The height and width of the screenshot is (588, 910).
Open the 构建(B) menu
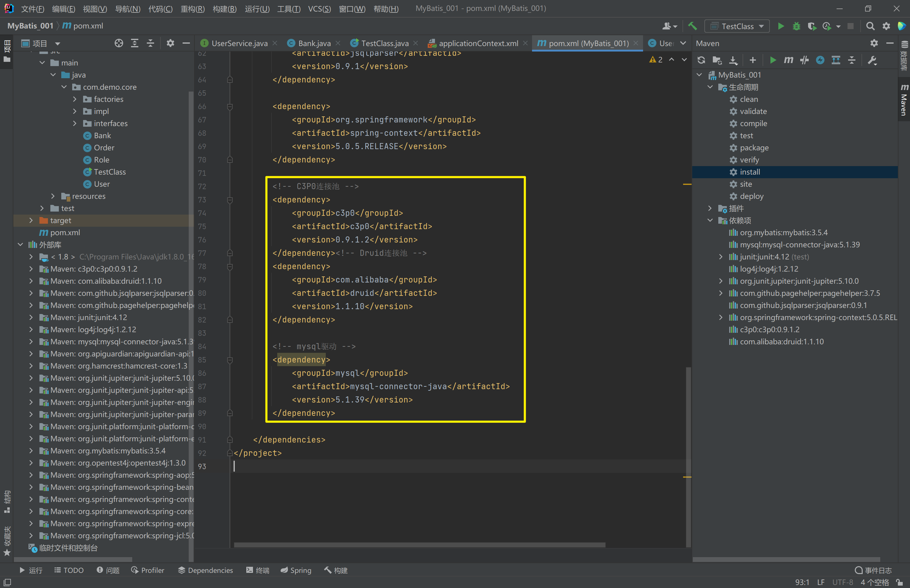[x=224, y=8]
